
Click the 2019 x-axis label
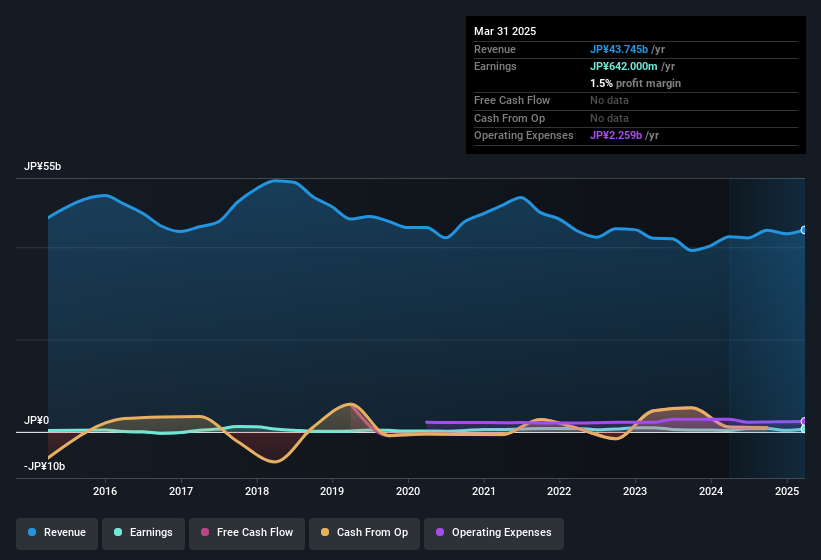coord(332,491)
